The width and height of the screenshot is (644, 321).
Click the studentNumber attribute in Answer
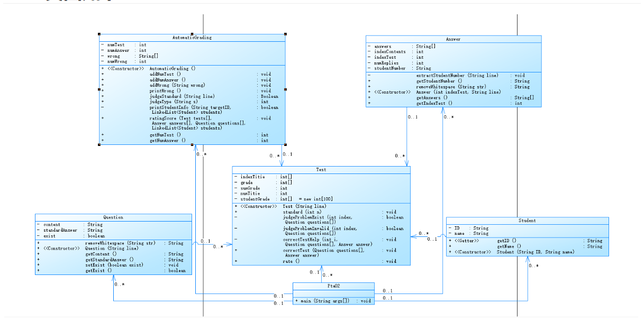pos(399,68)
